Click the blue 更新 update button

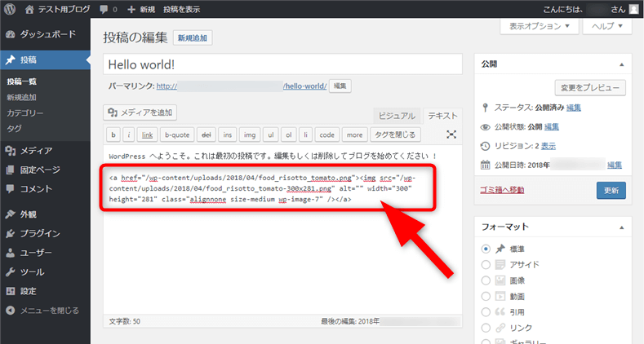[x=611, y=190]
